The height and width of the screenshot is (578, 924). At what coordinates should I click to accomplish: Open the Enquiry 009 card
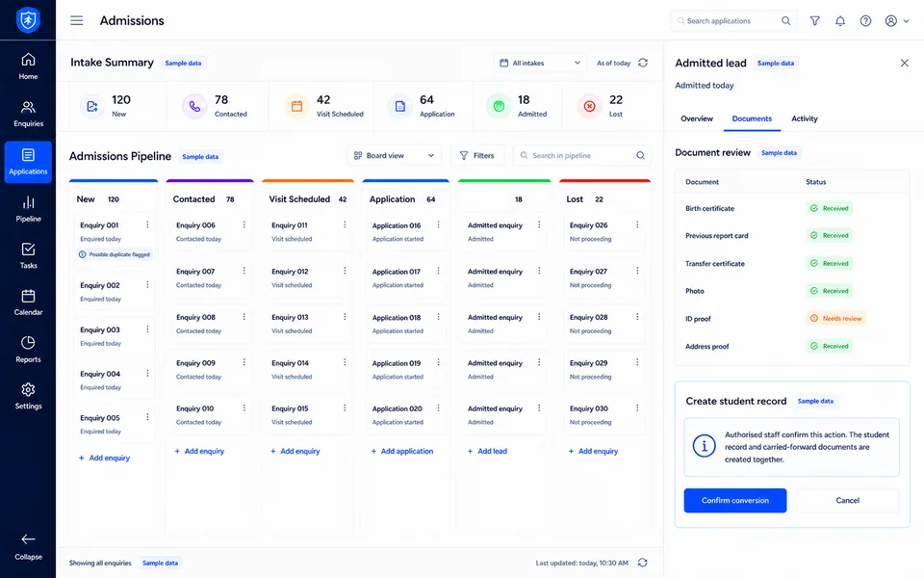pyautogui.click(x=209, y=369)
